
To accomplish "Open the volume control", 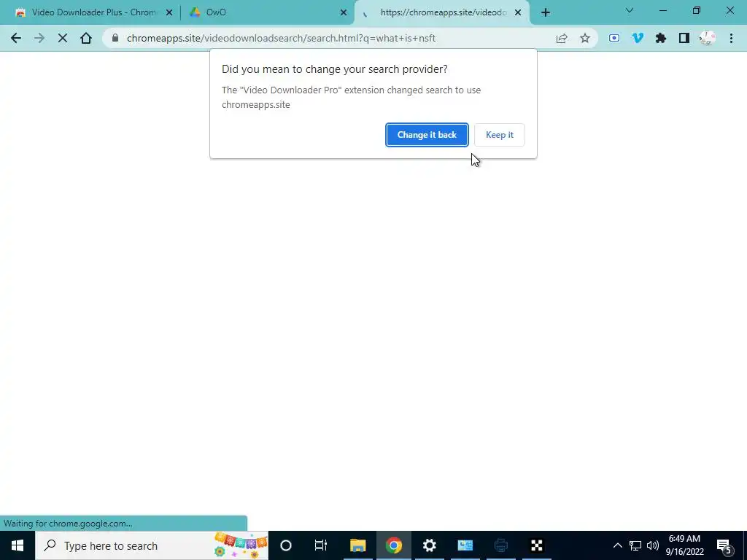I will click(653, 545).
